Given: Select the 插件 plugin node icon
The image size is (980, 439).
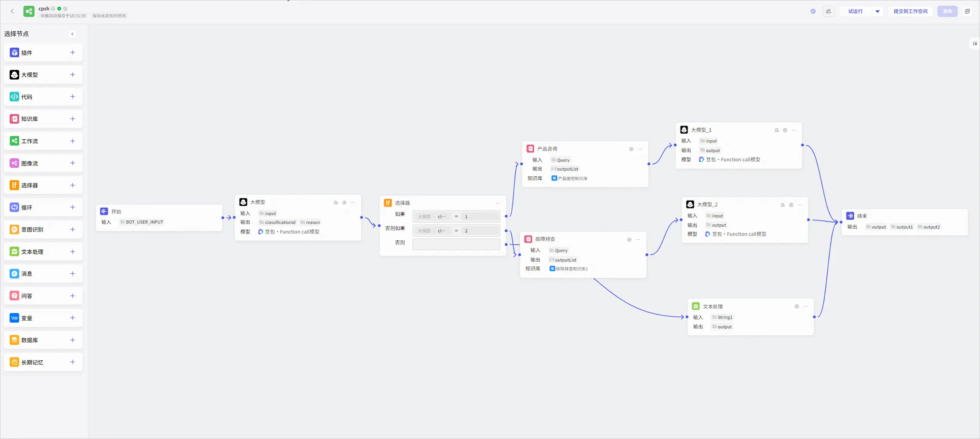Looking at the screenshot, I should [x=14, y=53].
